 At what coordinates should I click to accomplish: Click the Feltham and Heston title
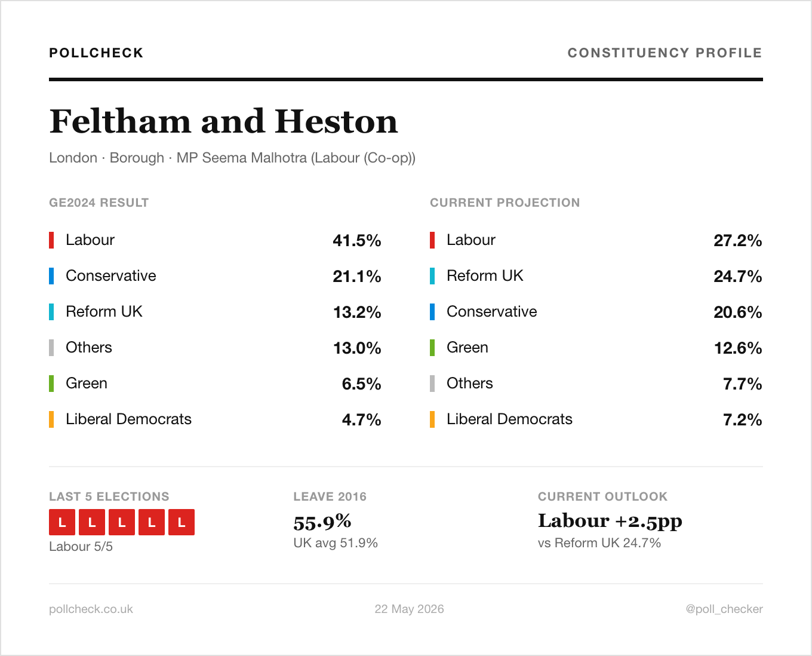223,121
